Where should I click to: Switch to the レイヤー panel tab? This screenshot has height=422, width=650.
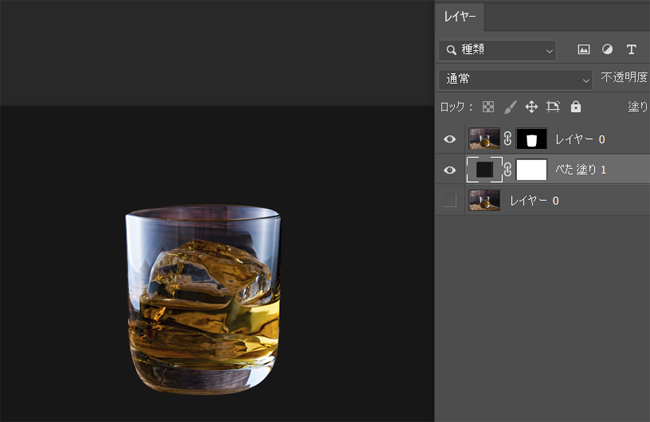461,17
